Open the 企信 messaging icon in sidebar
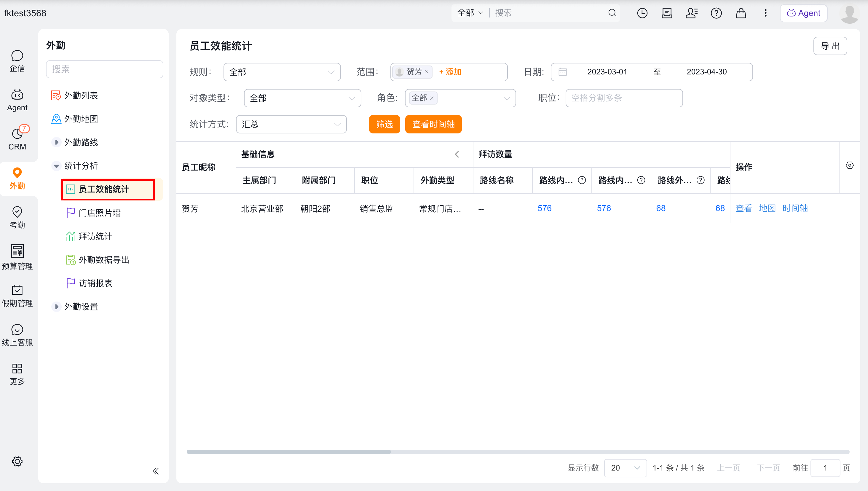The image size is (868, 491). [x=17, y=61]
